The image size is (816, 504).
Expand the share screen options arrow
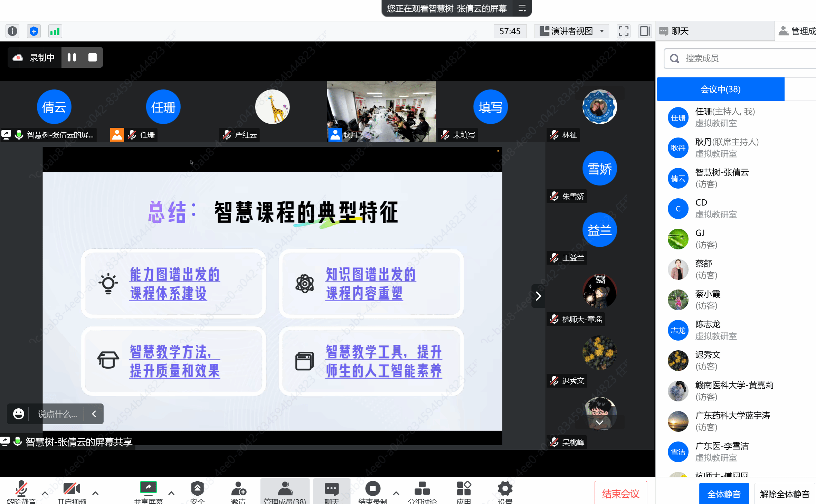coord(171,493)
